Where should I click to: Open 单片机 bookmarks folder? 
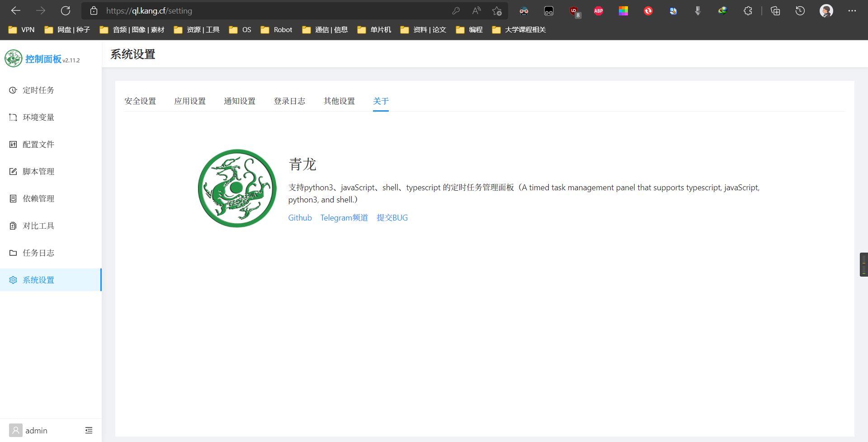[374, 30]
